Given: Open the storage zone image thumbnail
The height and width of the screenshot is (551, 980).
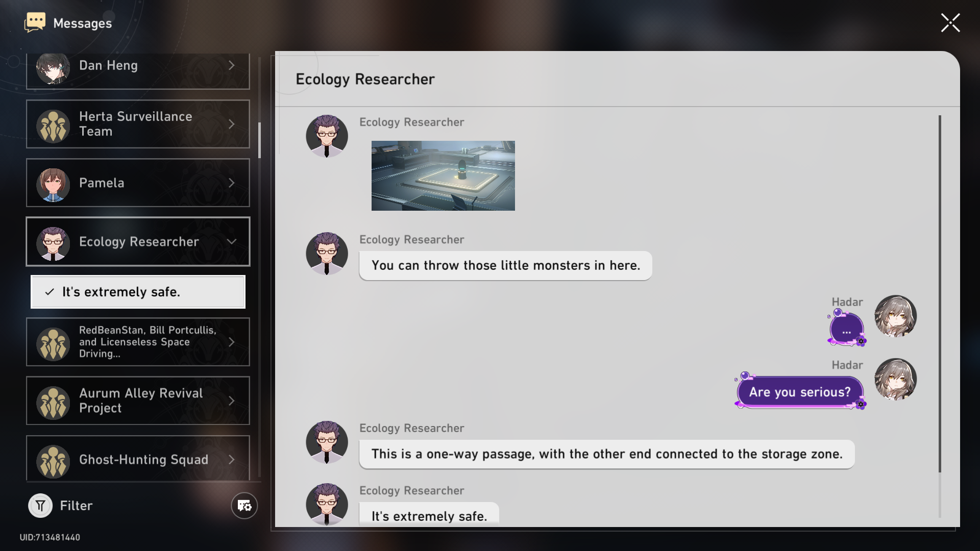Looking at the screenshot, I should [x=443, y=176].
